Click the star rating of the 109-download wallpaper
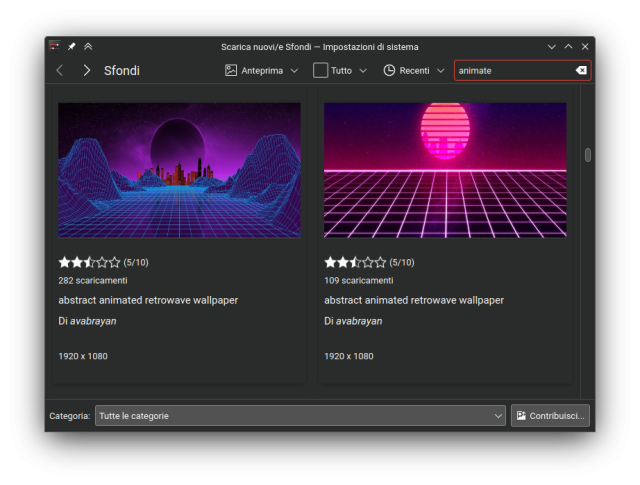 click(x=355, y=262)
